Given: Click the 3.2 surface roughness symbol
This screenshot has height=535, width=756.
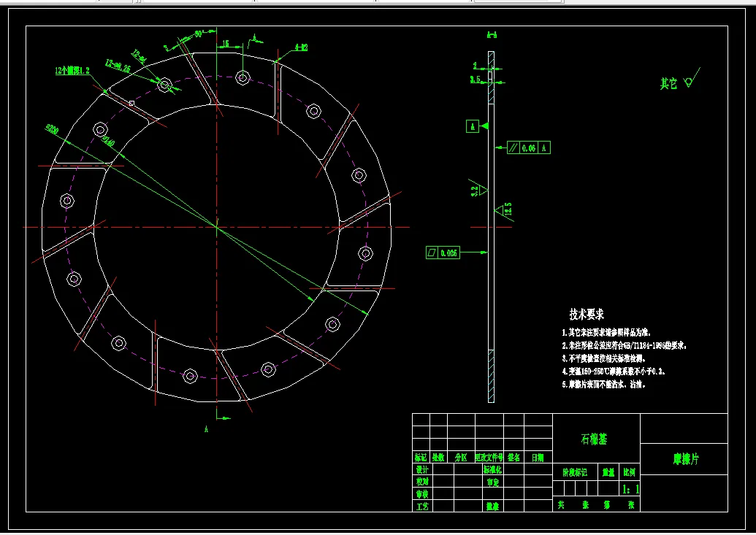Looking at the screenshot, I should 478,190.
